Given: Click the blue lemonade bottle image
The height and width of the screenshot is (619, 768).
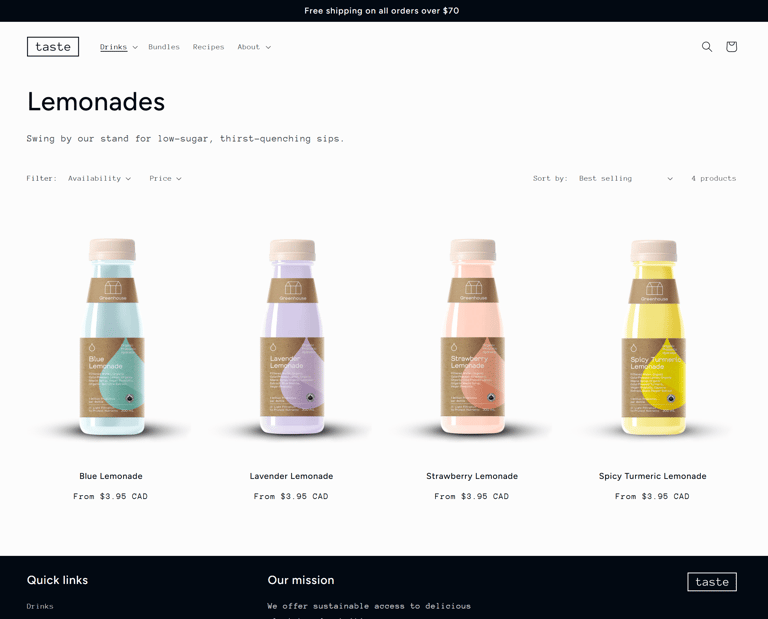Looking at the screenshot, I should pos(112,337).
